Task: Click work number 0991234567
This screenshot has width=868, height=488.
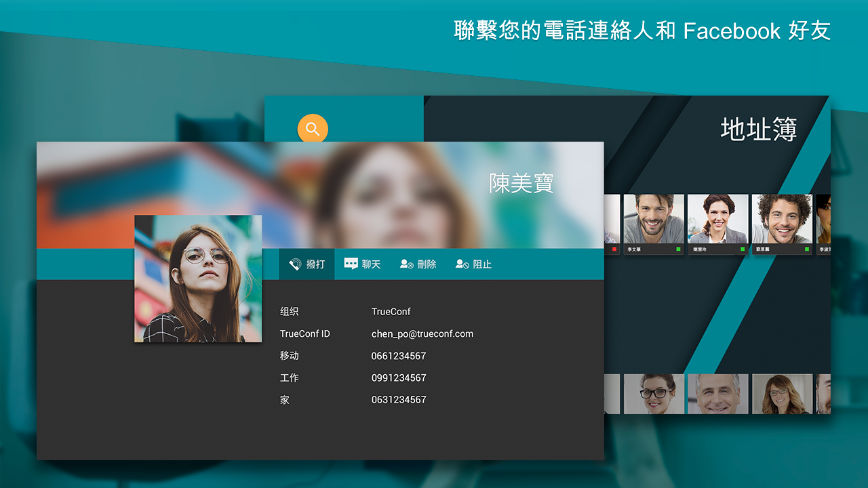Action: [x=399, y=378]
